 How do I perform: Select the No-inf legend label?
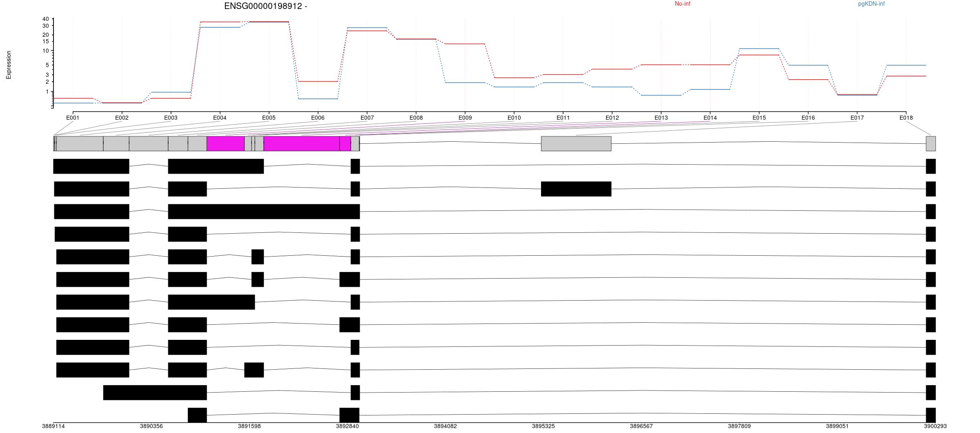tap(682, 4)
